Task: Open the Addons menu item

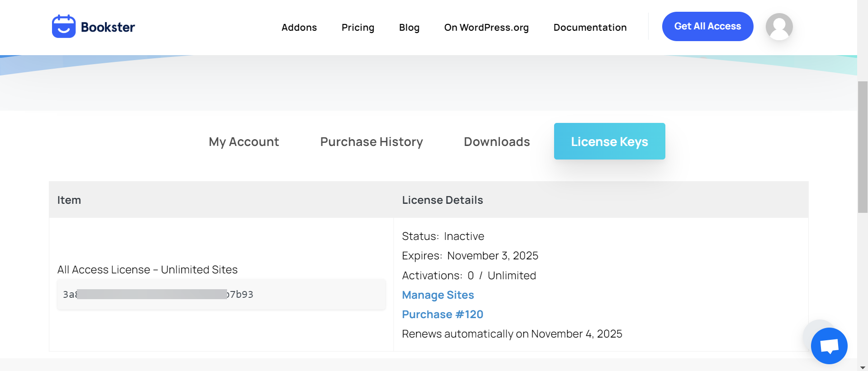Action: click(299, 28)
